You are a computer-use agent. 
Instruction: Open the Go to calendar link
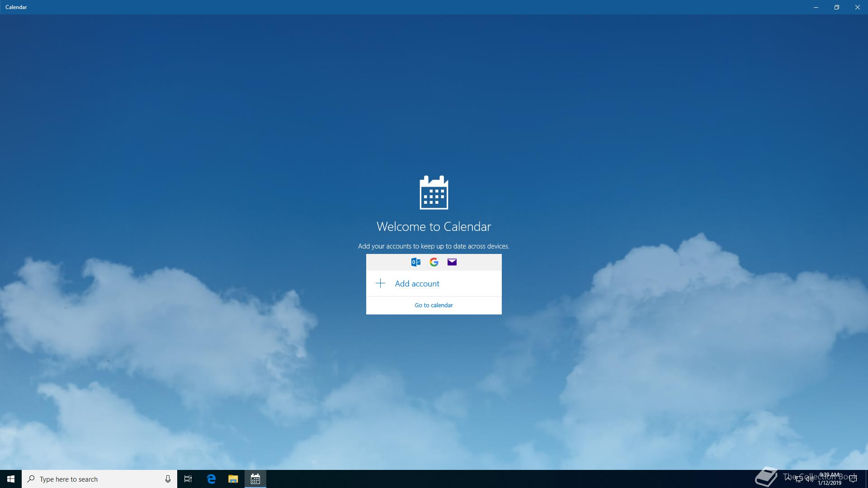point(434,305)
